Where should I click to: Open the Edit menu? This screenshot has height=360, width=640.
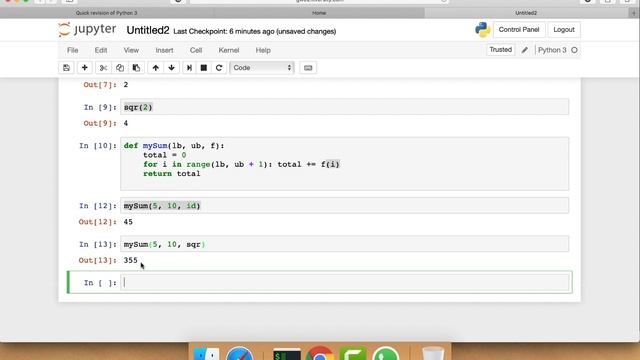pyautogui.click(x=101, y=50)
